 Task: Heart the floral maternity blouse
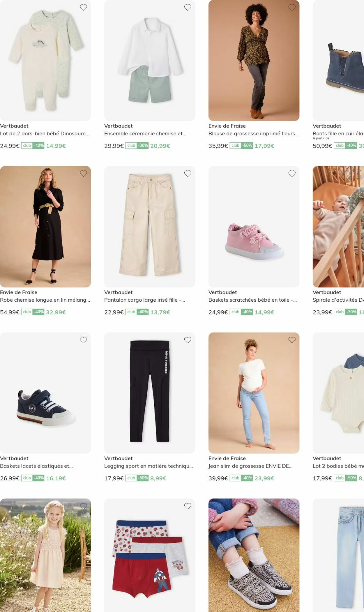click(292, 8)
